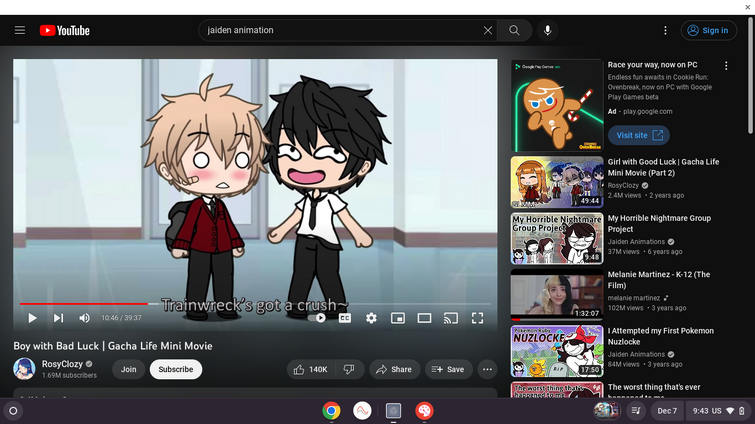The width and height of the screenshot is (755, 424).
Task: Open YouTube settings three-dot menu
Action: (665, 30)
